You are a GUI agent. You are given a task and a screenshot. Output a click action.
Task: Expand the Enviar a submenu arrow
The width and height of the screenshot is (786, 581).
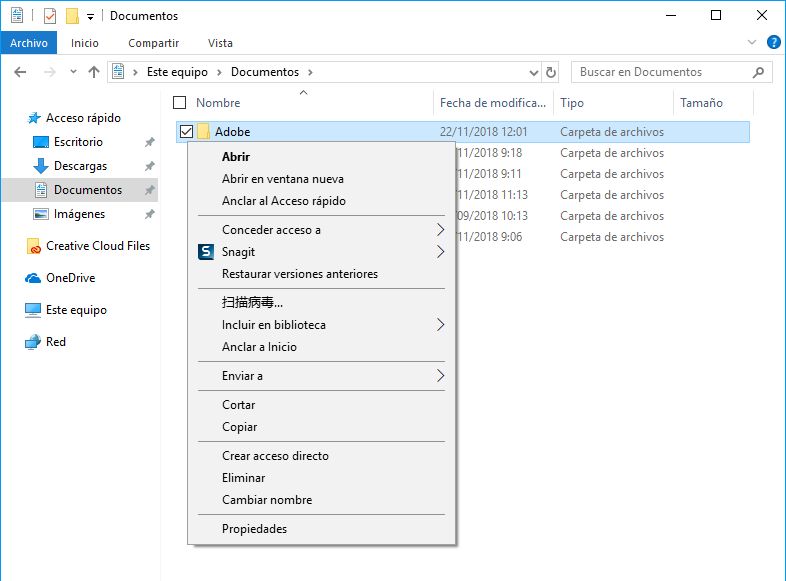click(x=440, y=375)
